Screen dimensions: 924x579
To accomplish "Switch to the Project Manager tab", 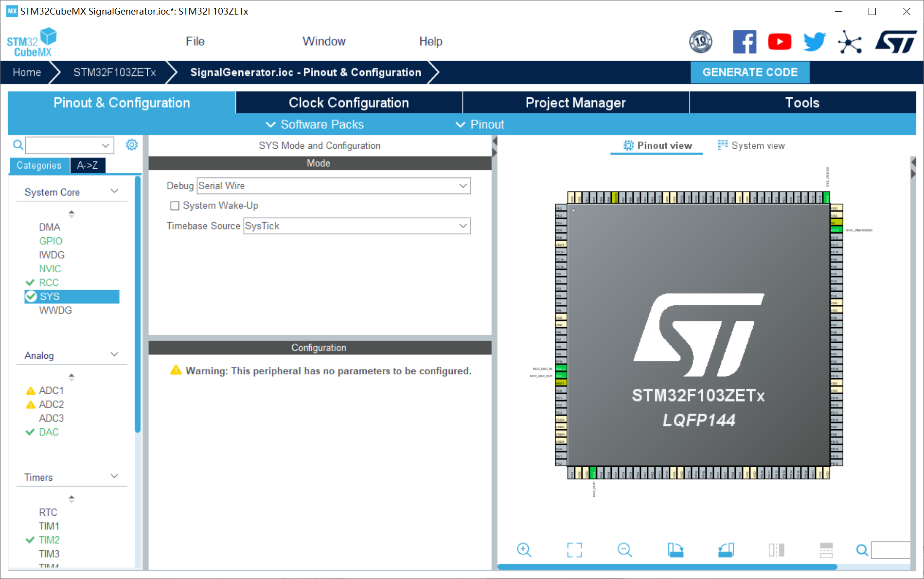I will point(575,103).
